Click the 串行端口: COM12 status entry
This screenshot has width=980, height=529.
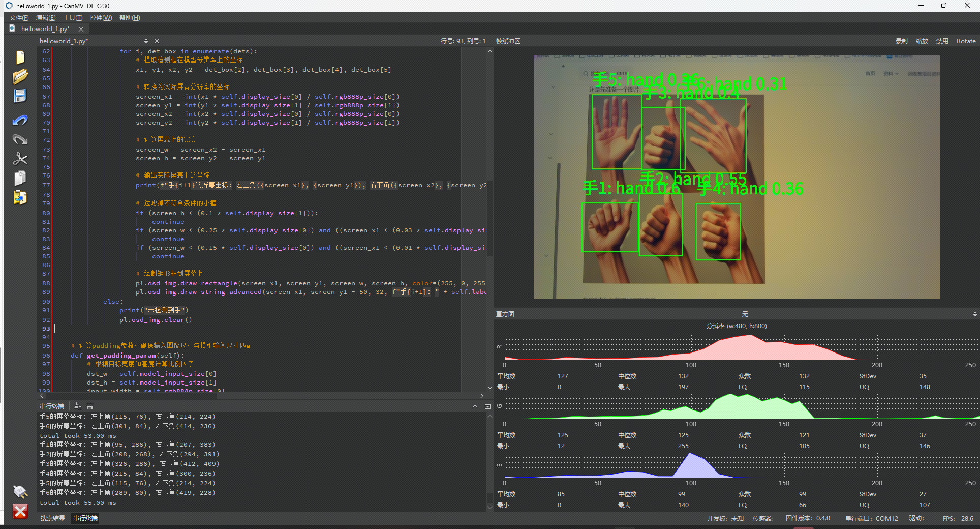(x=872, y=519)
